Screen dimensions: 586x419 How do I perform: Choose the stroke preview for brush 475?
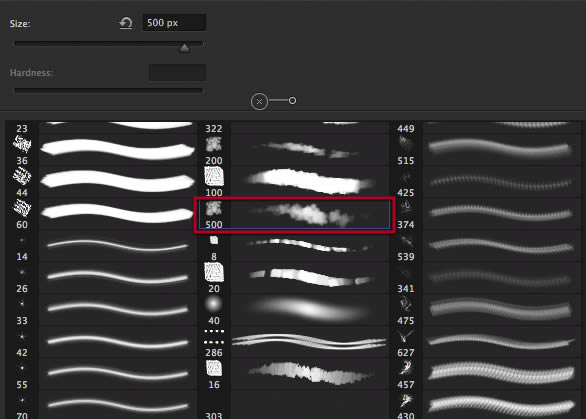pyautogui.click(x=502, y=309)
